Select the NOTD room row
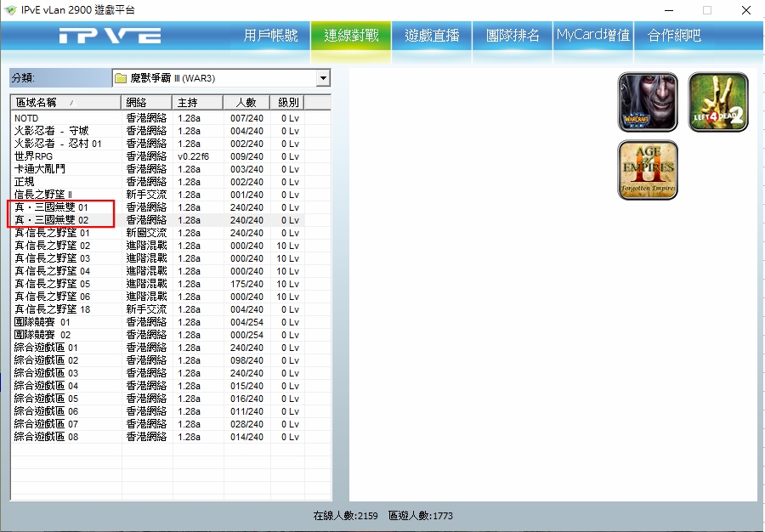The width and height of the screenshot is (765, 532). click(26, 118)
